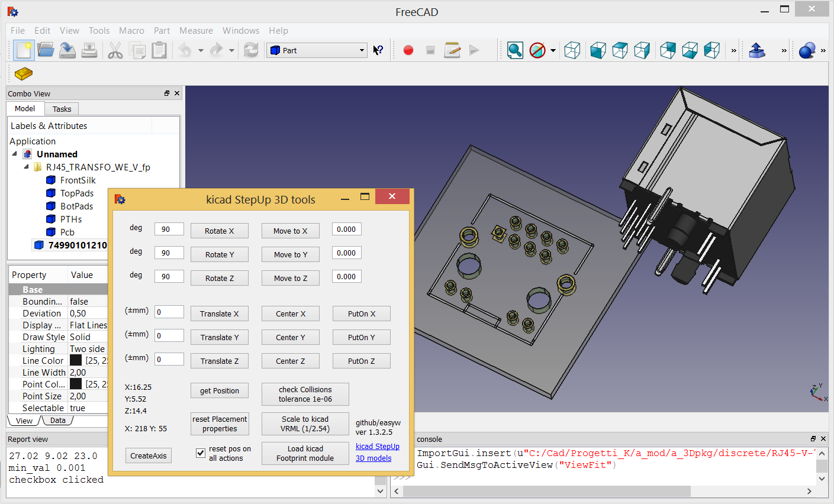Open the kicad StepUp link

(377, 447)
